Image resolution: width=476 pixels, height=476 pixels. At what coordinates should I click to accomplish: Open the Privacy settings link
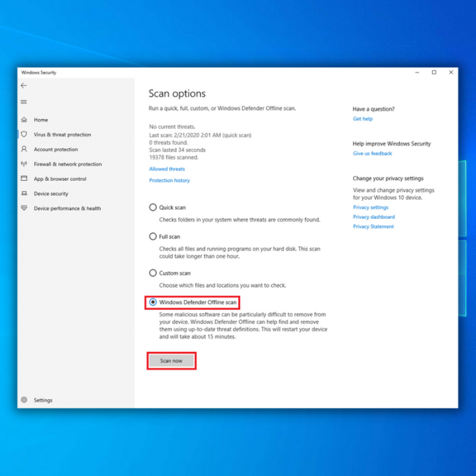click(371, 207)
